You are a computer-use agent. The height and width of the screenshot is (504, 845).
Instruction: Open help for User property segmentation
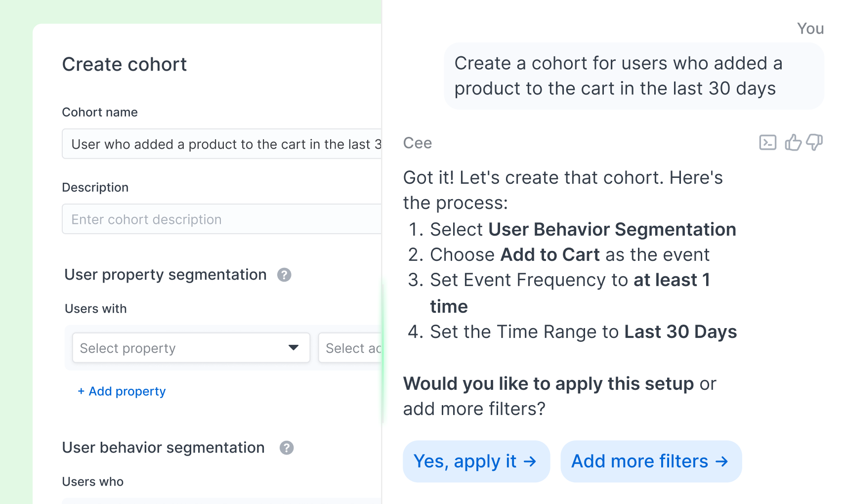coord(284,275)
